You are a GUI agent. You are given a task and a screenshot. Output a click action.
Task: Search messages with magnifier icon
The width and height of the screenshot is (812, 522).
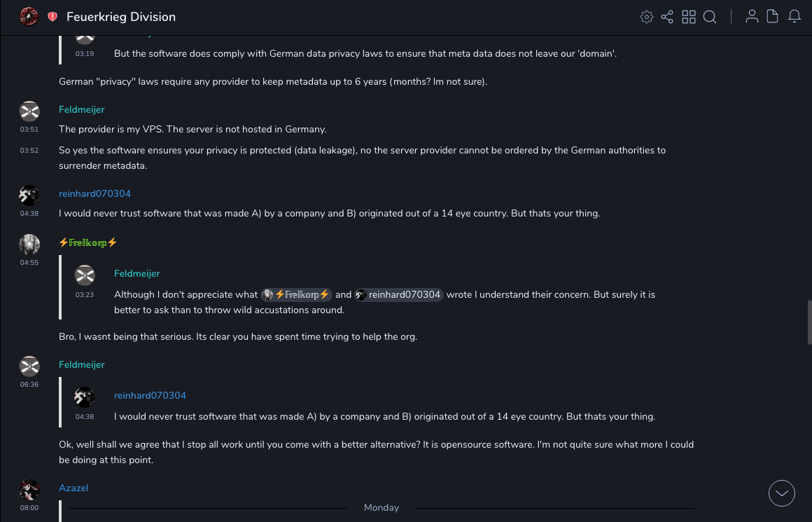click(x=710, y=17)
